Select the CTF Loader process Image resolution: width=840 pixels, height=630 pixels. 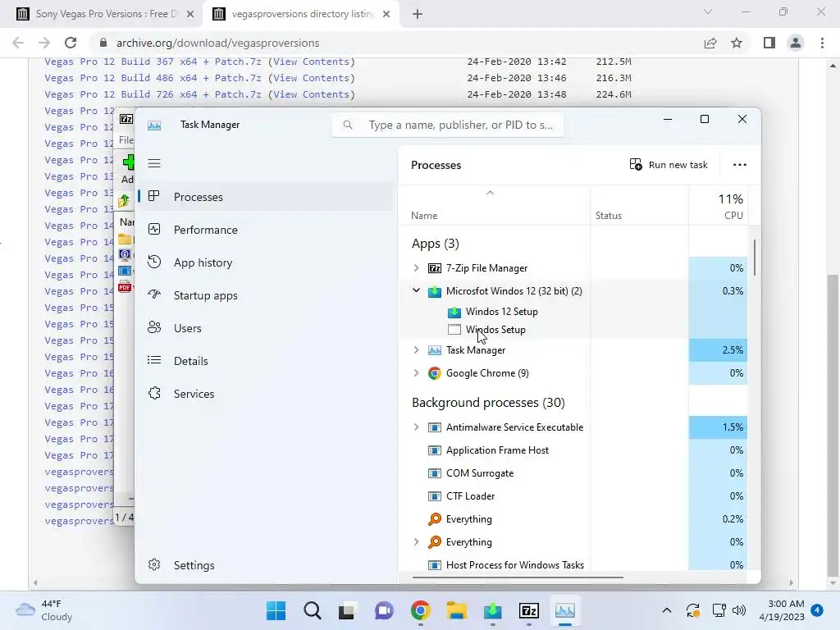point(573,496)
